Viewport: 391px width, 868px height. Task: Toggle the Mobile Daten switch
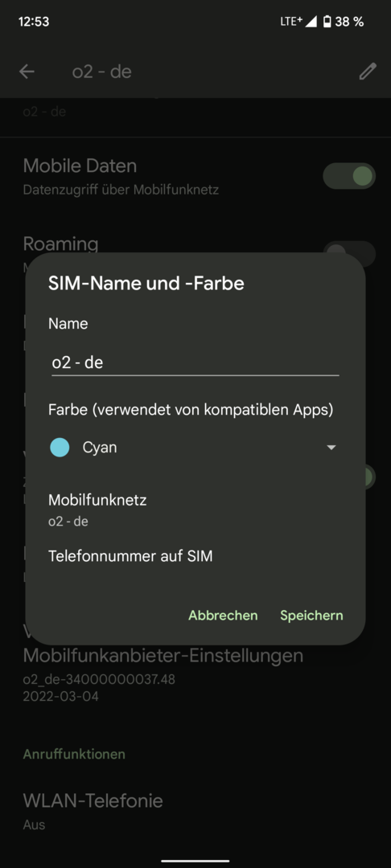(x=349, y=176)
